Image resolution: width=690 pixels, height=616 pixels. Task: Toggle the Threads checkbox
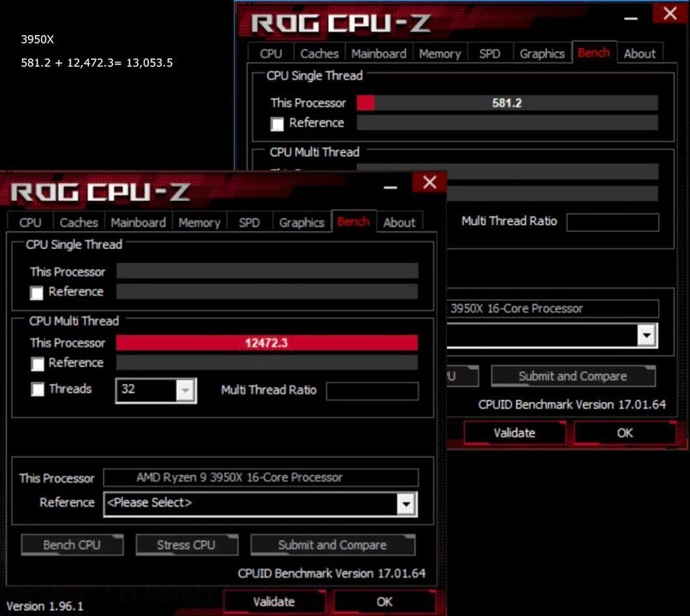37,389
